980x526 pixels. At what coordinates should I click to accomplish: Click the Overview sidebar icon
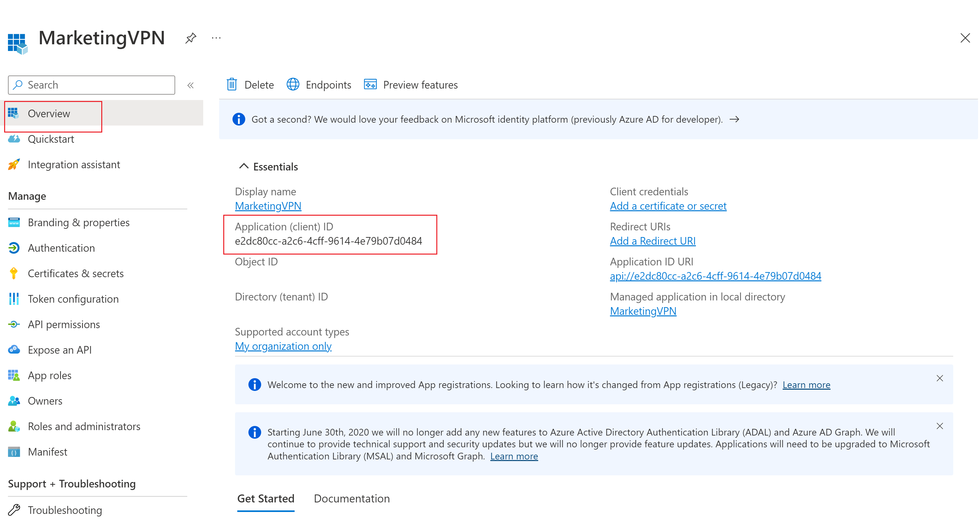pyautogui.click(x=14, y=113)
